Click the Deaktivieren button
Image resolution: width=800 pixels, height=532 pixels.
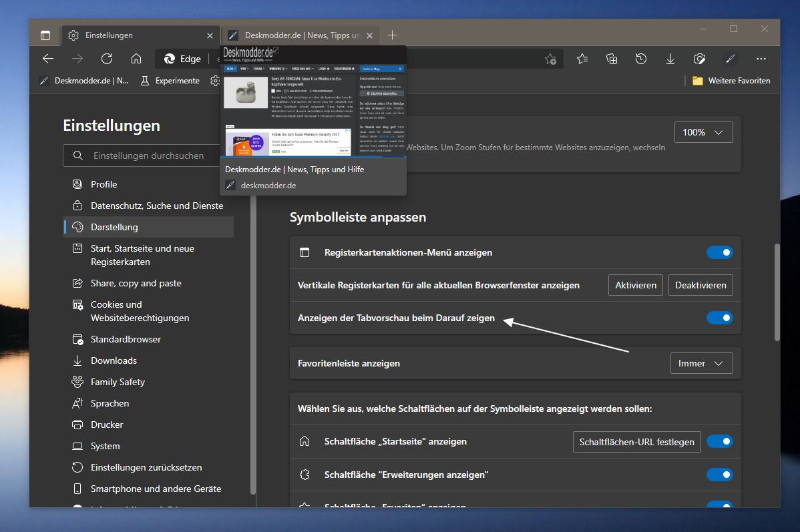pyautogui.click(x=701, y=285)
